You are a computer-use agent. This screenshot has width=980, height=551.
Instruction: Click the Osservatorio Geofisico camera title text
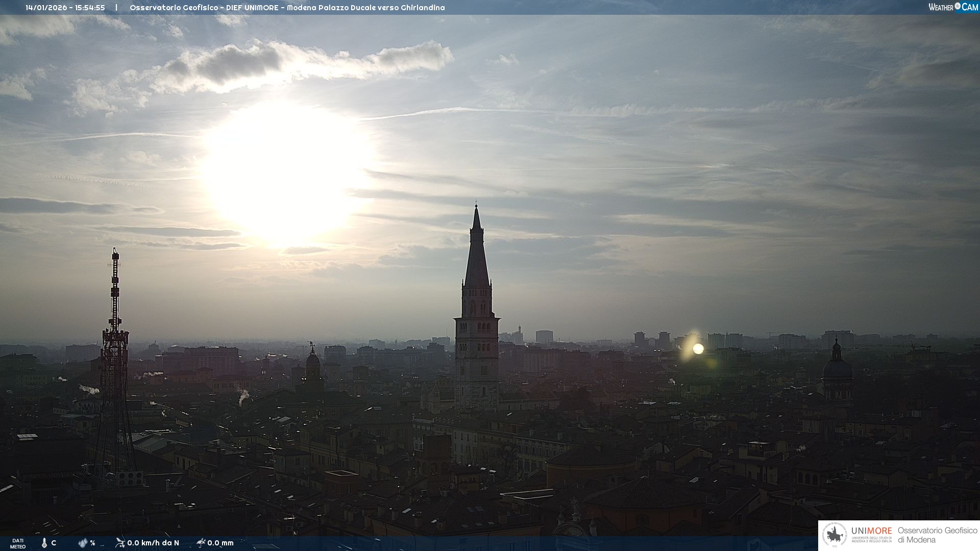point(287,8)
